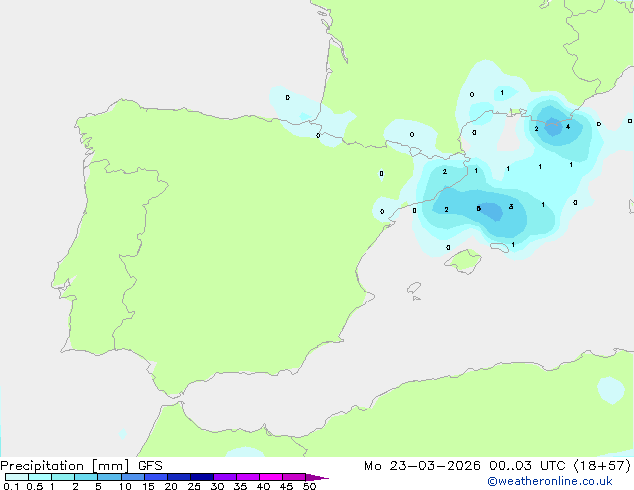The width and height of the screenshot is (634, 490).
Task: Select the 30–35 mm purple legend swatch
Action: click(x=225, y=477)
